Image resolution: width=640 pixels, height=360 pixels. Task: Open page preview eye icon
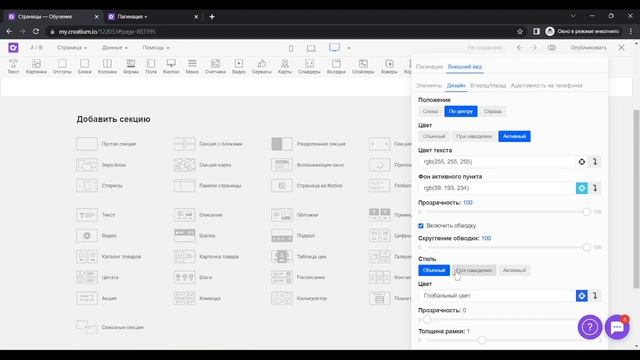pos(552,48)
